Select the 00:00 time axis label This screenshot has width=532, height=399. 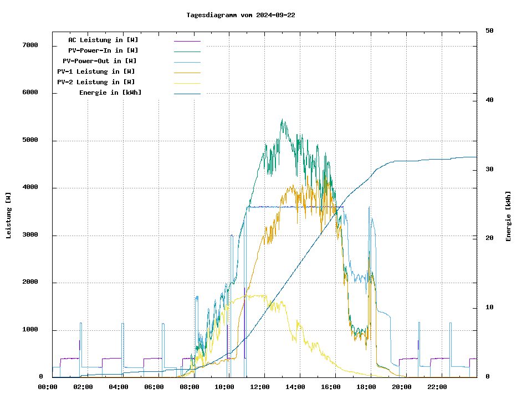pos(48,387)
